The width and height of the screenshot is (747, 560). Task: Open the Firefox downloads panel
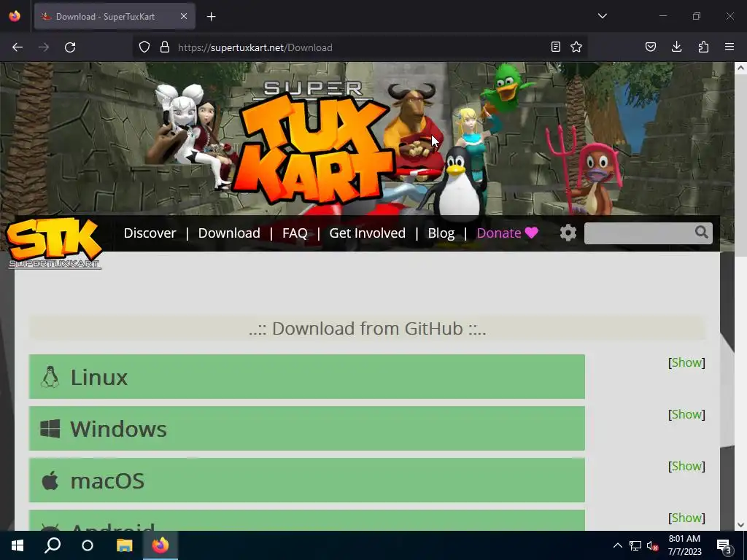click(676, 47)
